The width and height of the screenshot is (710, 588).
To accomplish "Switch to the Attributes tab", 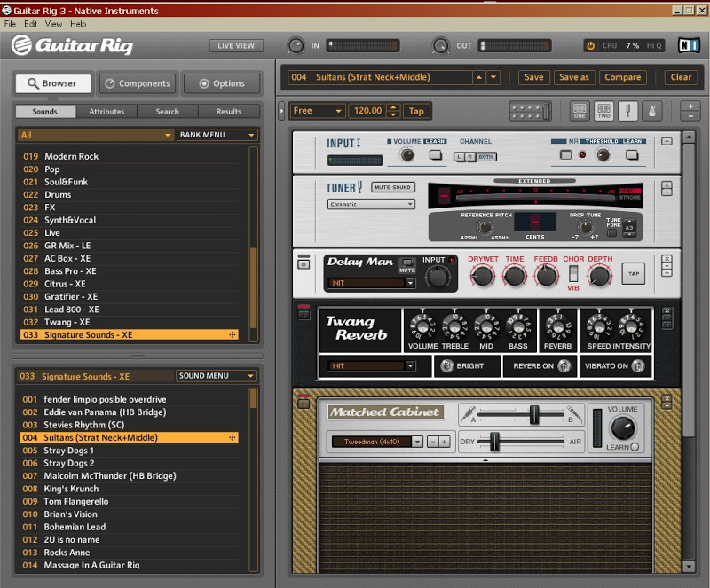I will [106, 112].
